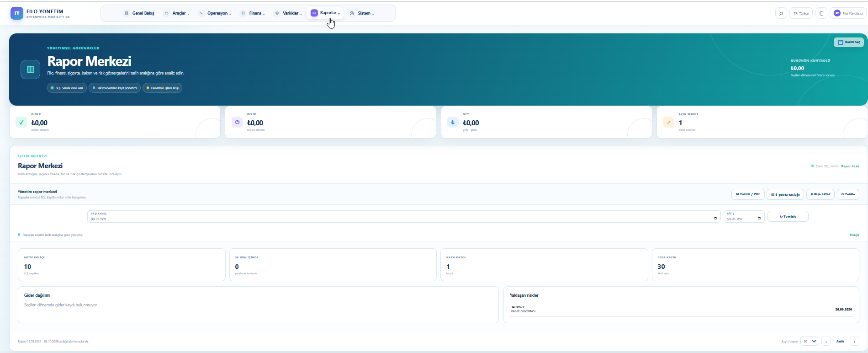Expand the Varlıklar menu
This screenshot has height=353, width=868.
pyautogui.click(x=288, y=13)
